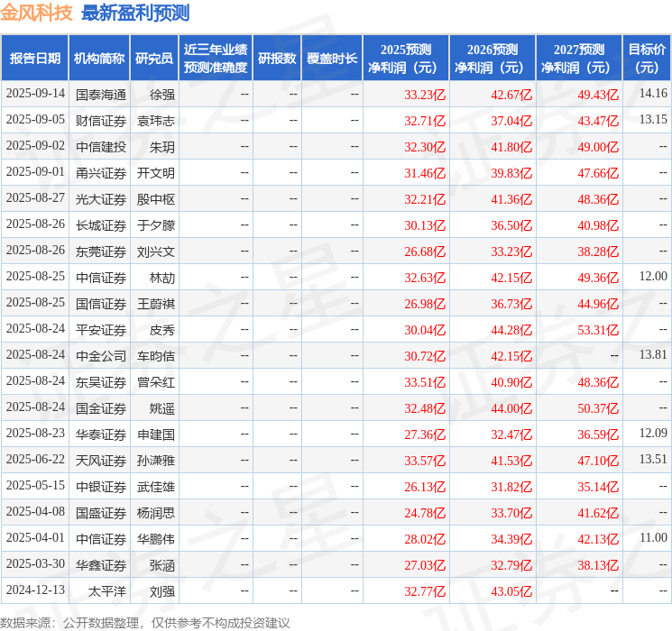Select researcher 徐强

162,95
